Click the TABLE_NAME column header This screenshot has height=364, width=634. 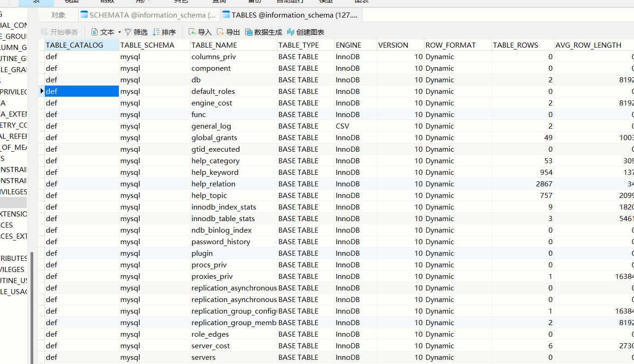[214, 45]
